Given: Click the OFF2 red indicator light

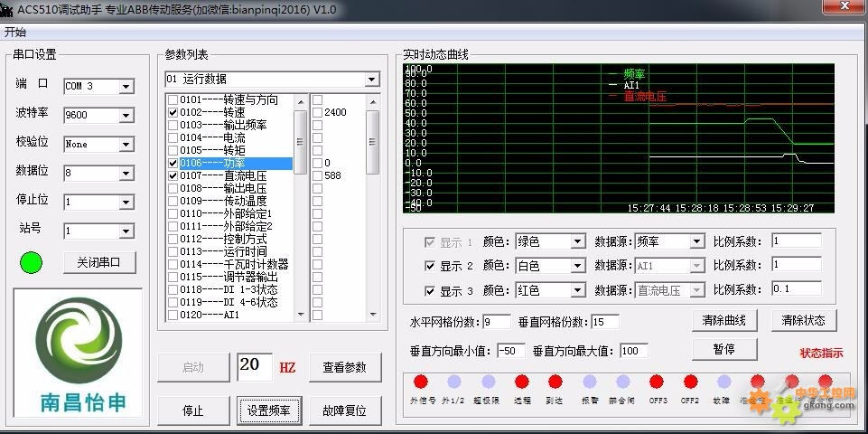Looking at the screenshot, I should 690,382.
